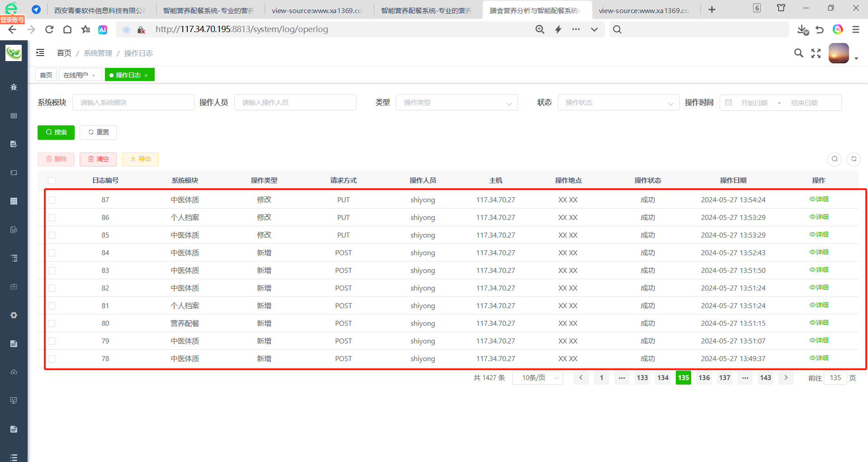The height and width of the screenshot is (462, 868).
Task: Hide search bar using round magnifier button
Action: [x=835, y=159]
